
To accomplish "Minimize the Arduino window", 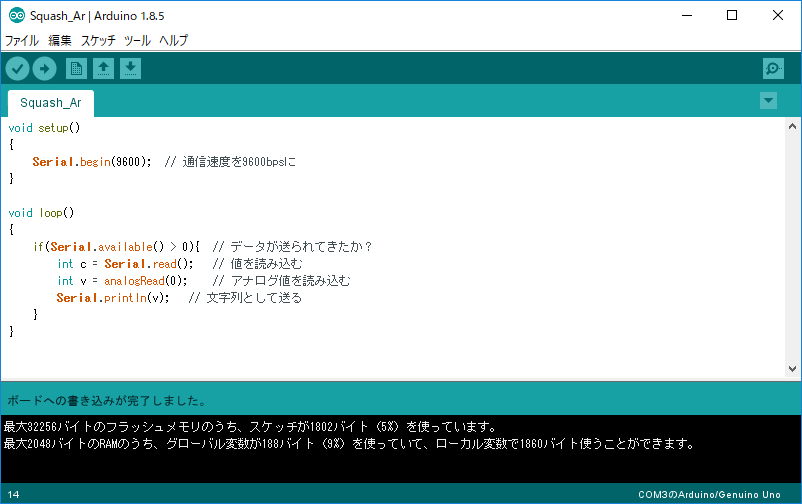I will click(686, 15).
